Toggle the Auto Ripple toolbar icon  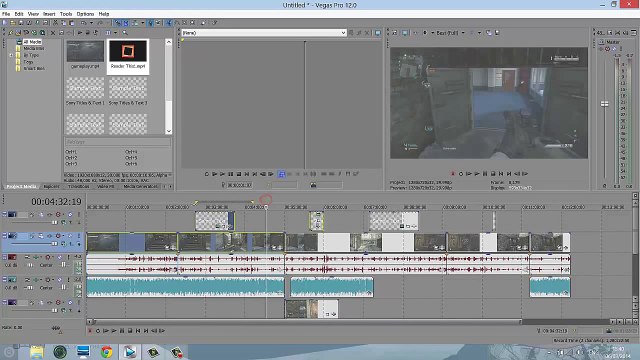point(135,23)
